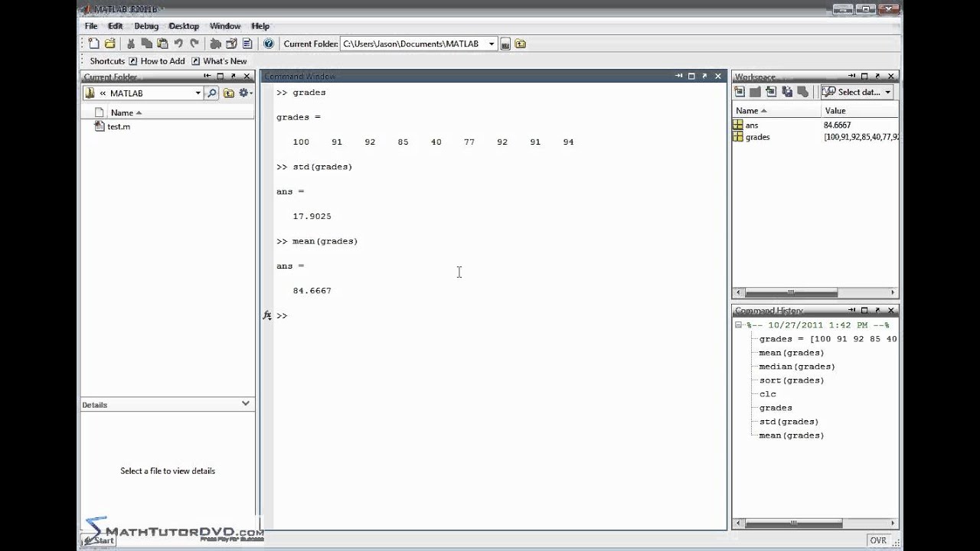Launch Simulink from the toolbar icon
Viewport: 980px width, 551px height.
pos(215,44)
